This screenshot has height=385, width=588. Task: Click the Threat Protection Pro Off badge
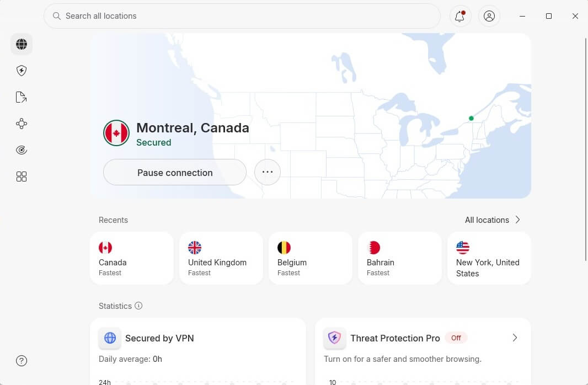(456, 338)
